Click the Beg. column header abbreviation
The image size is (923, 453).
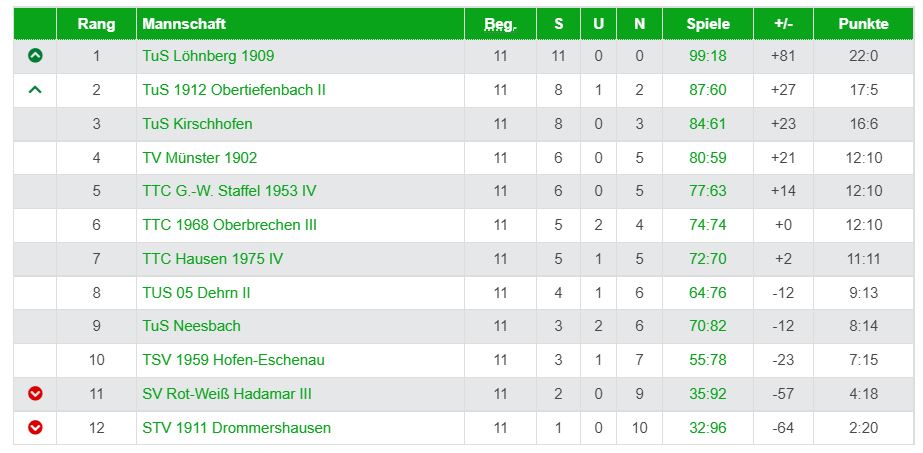tap(500, 24)
